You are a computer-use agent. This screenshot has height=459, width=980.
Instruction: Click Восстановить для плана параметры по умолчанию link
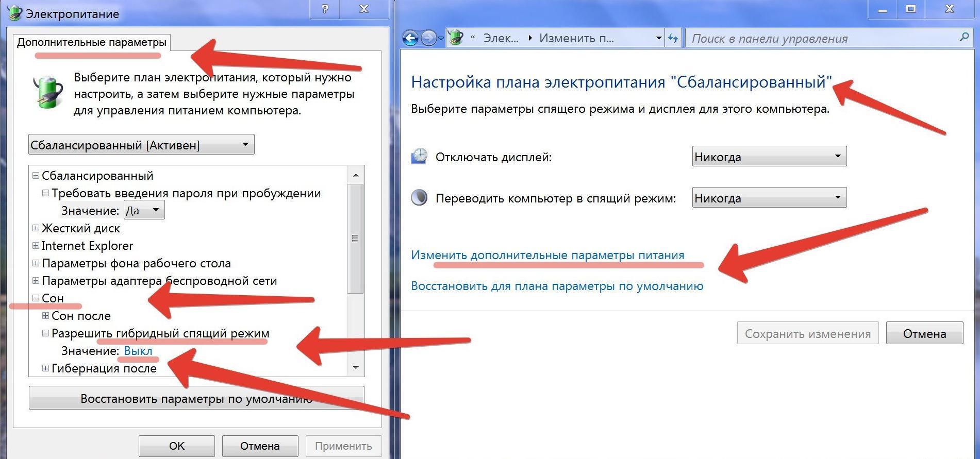[557, 286]
